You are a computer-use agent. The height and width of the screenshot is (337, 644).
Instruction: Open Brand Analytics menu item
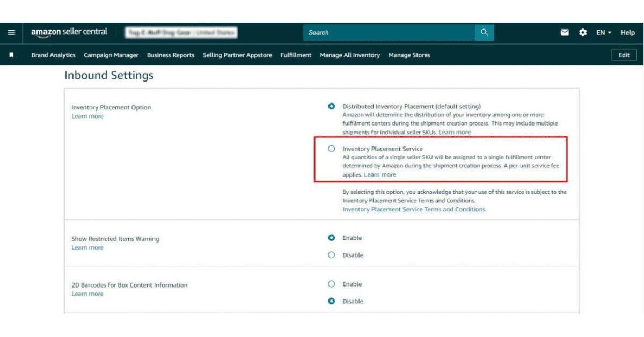53,55
